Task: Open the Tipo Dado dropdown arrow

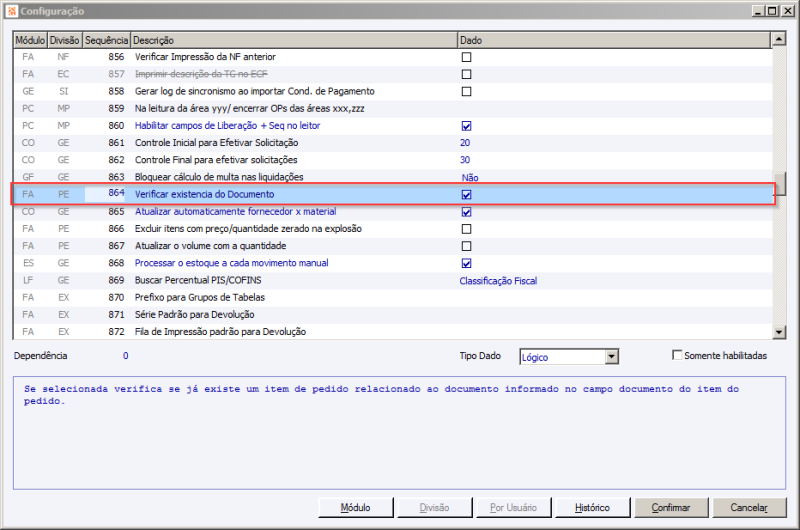Action: point(612,357)
